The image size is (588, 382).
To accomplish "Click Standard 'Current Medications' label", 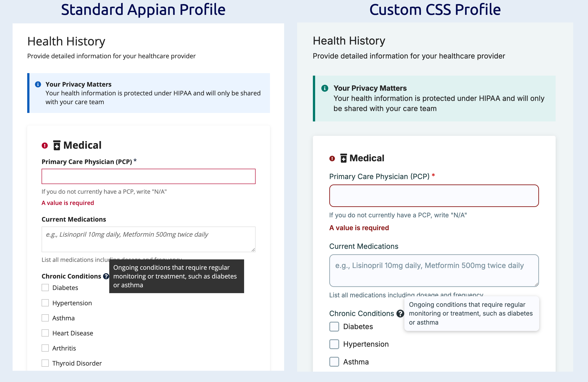I will click(x=74, y=219).
